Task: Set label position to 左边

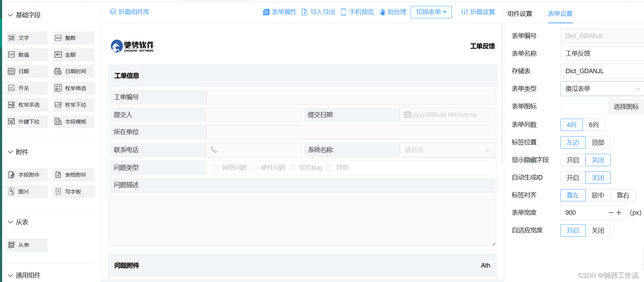Action: [x=573, y=143]
